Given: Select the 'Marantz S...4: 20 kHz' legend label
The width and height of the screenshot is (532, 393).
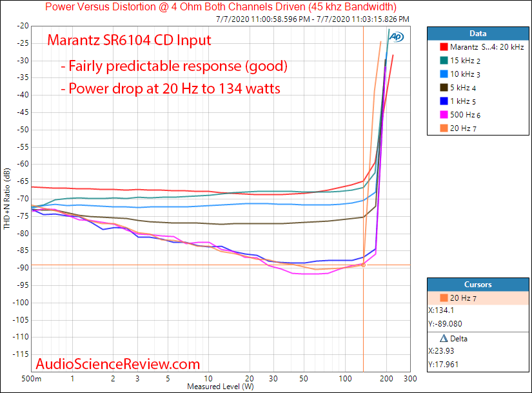Looking at the screenshot, I should coord(487,47).
